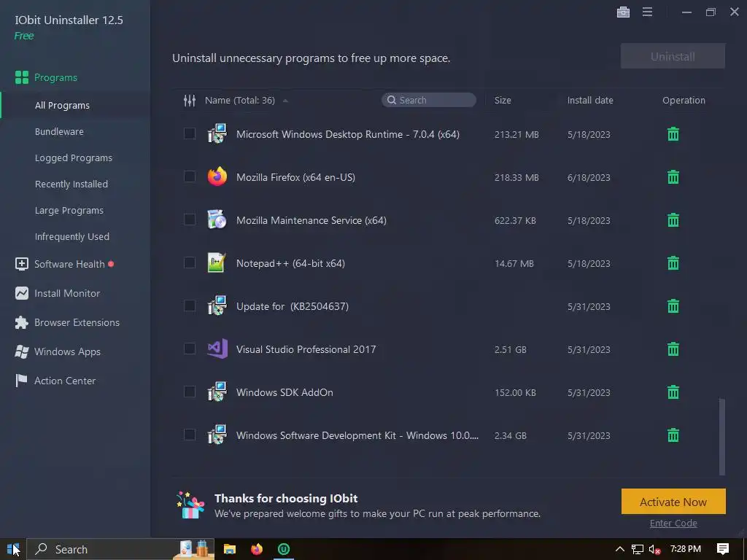Uninstall Windows Software Development Kit via trash icon
Screen dimensions: 747x560
tap(673, 435)
